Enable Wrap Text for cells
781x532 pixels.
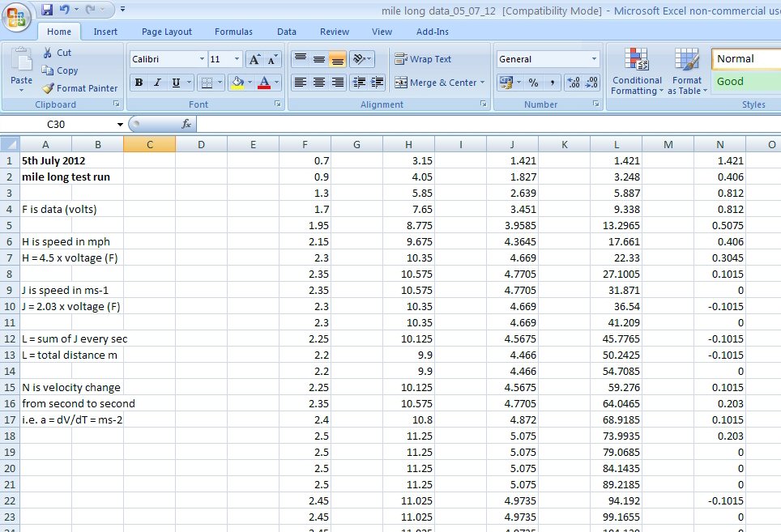coord(423,59)
